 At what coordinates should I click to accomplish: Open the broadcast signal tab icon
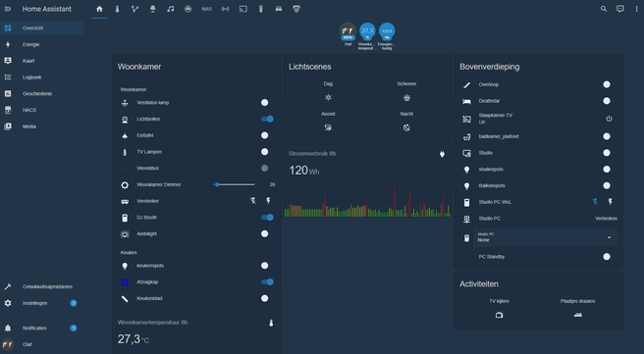[225, 9]
